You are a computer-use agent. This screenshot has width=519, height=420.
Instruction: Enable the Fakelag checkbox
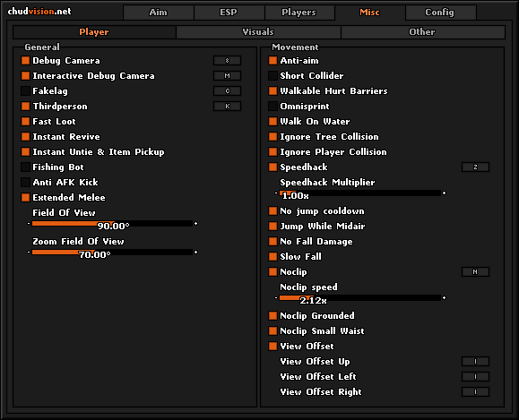[25, 91]
